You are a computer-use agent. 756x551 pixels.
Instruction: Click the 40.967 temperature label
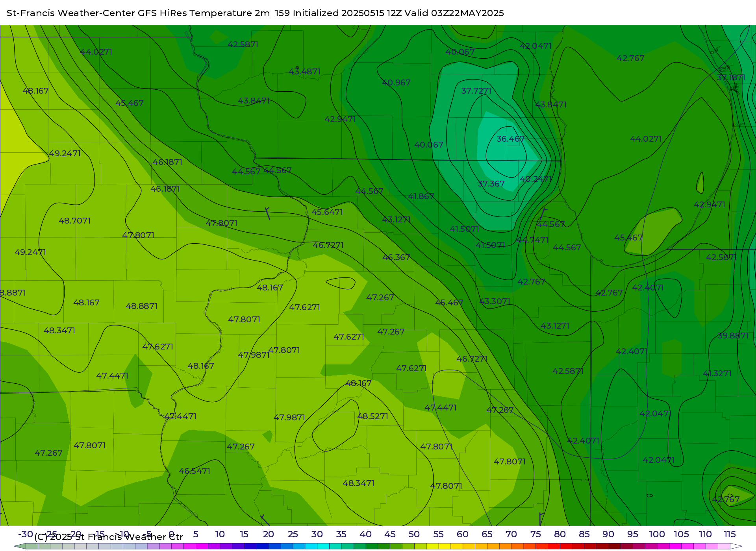coord(396,83)
